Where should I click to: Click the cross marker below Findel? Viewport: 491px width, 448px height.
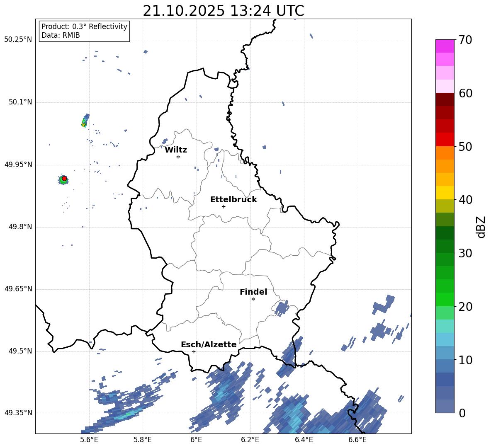[x=253, y=299]
